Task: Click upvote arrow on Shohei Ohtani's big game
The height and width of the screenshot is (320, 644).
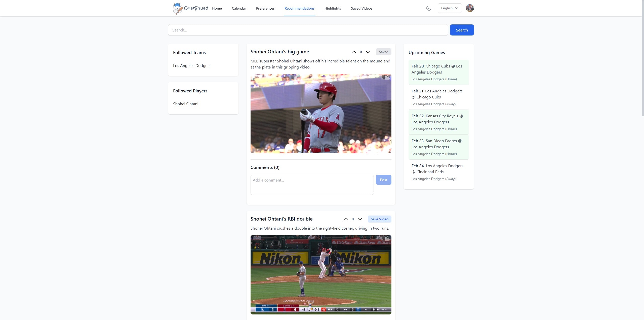Action: pyautogui.click(x=353, y=51)
